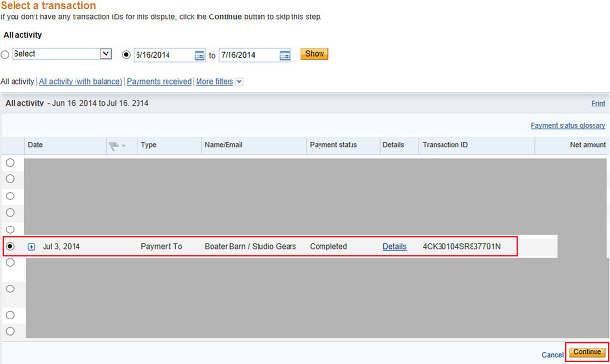Click the Transaction ID column header
610x364 pixels.
445,145
